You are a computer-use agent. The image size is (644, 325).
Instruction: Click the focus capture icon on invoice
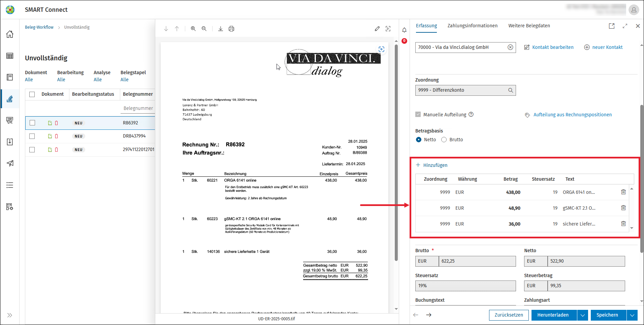(x=381, y=49)
